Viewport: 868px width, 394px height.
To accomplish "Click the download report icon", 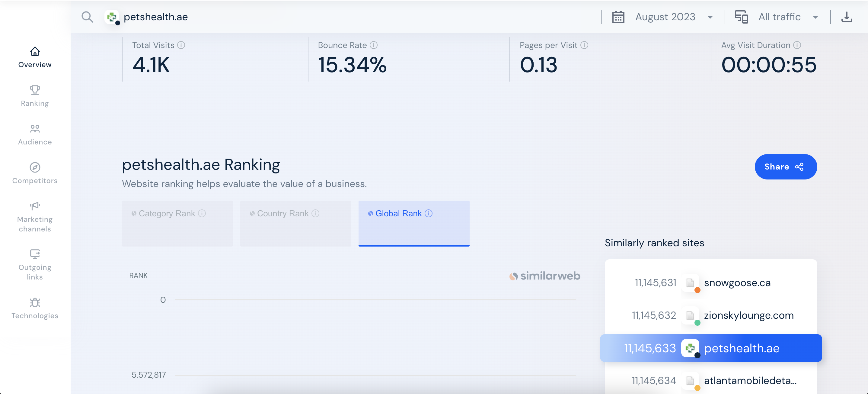I will [847, 17].
